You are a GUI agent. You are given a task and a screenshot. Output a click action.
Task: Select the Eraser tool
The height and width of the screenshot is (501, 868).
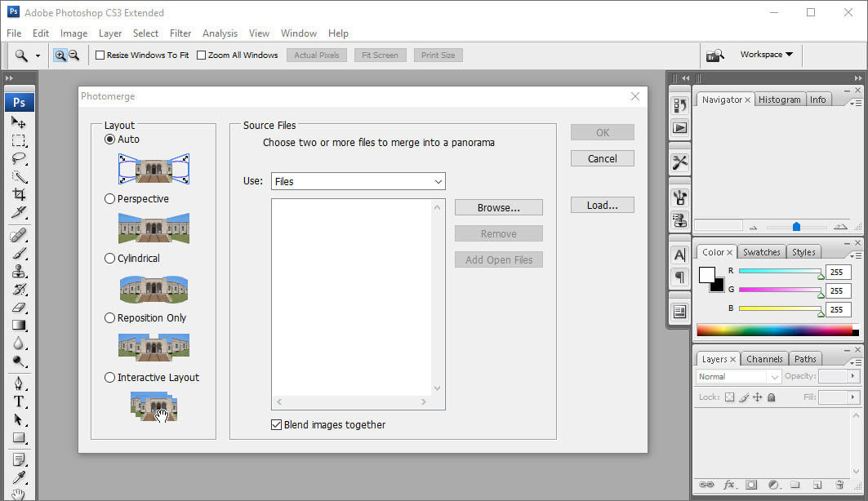click(19, 308)
